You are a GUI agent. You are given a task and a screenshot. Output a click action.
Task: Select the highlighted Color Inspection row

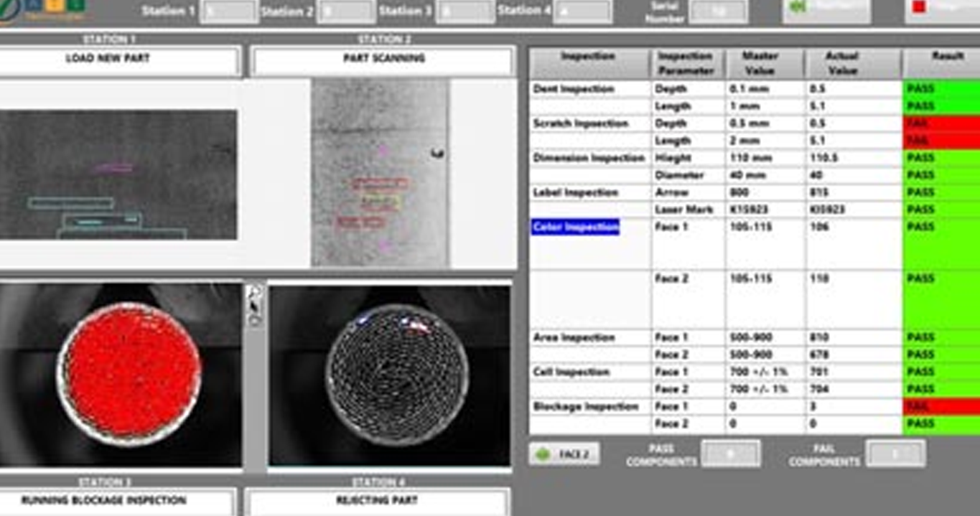[x=576, y=227]
